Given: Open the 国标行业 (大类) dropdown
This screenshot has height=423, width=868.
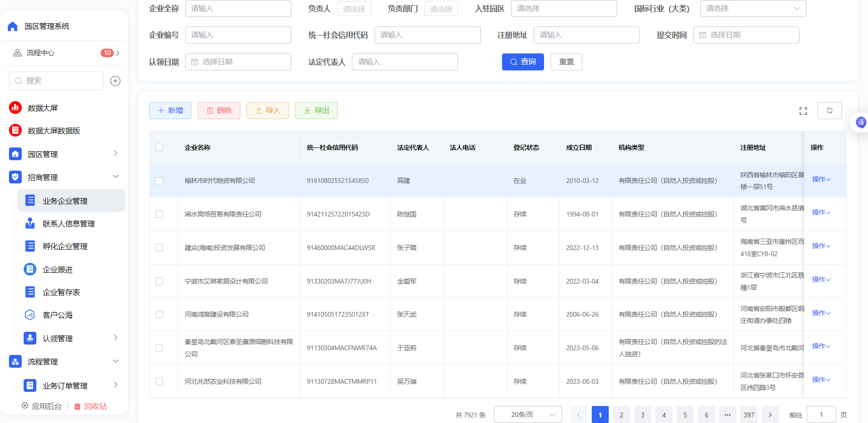Looking at the screenshot, I should pyautogui.click(x=753, y=9).
